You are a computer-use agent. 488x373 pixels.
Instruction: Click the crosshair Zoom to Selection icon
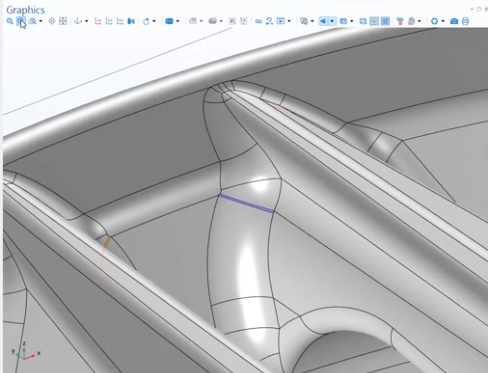(x=52, y=21)
